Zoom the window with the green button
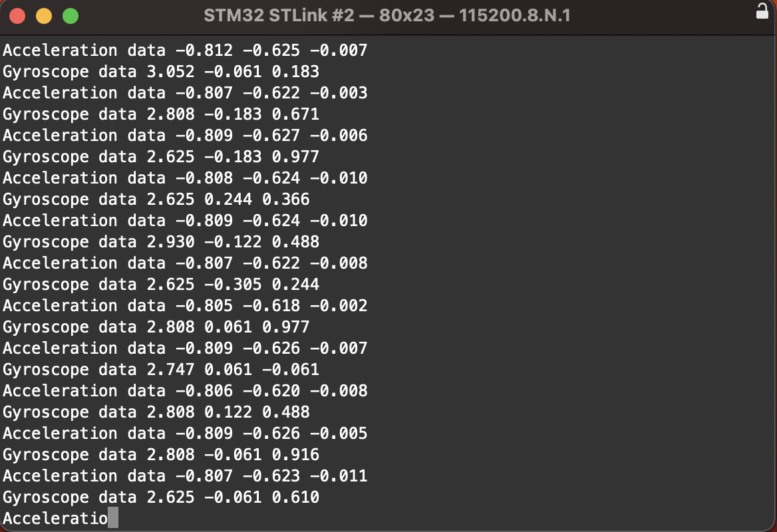 pos(71,16)
